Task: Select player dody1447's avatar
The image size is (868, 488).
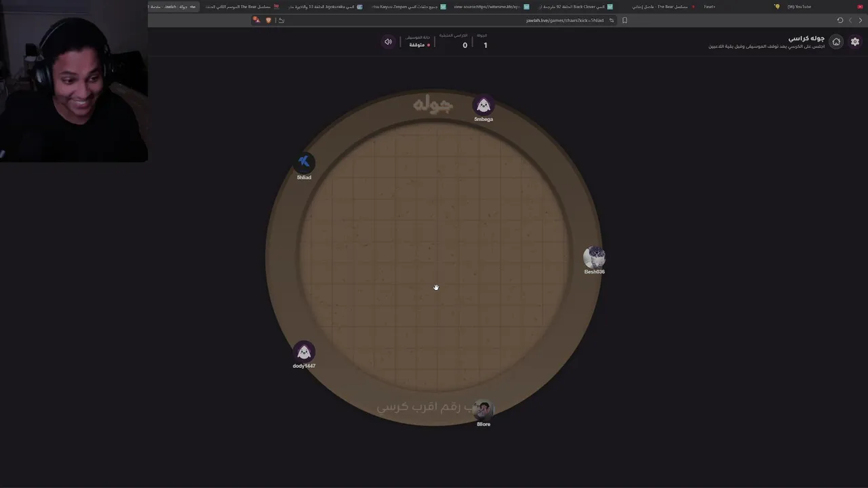Action: coord(304,352)
